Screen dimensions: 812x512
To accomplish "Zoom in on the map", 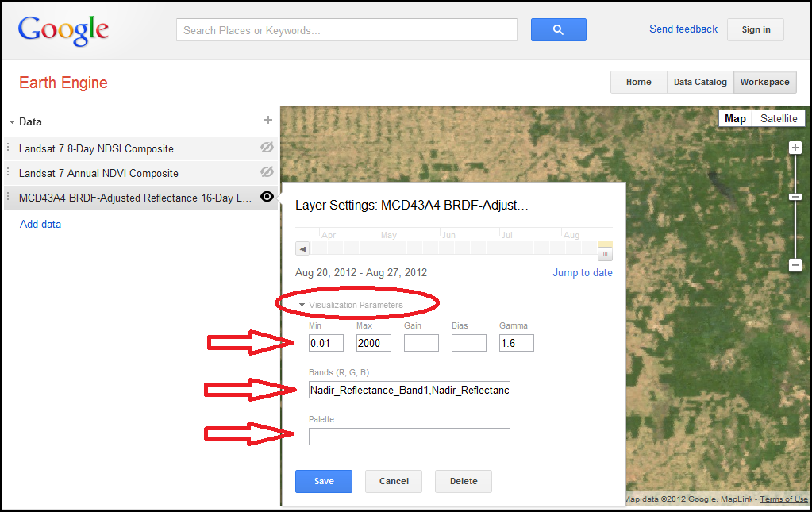I will pyautogui.click(x=795, y=148).
